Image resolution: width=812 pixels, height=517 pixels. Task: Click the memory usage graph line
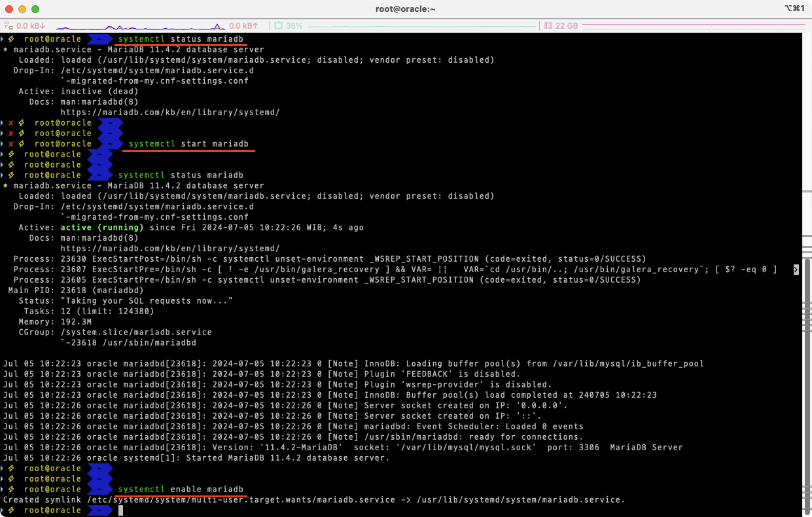pyautogui.click(x=692, y=26)
